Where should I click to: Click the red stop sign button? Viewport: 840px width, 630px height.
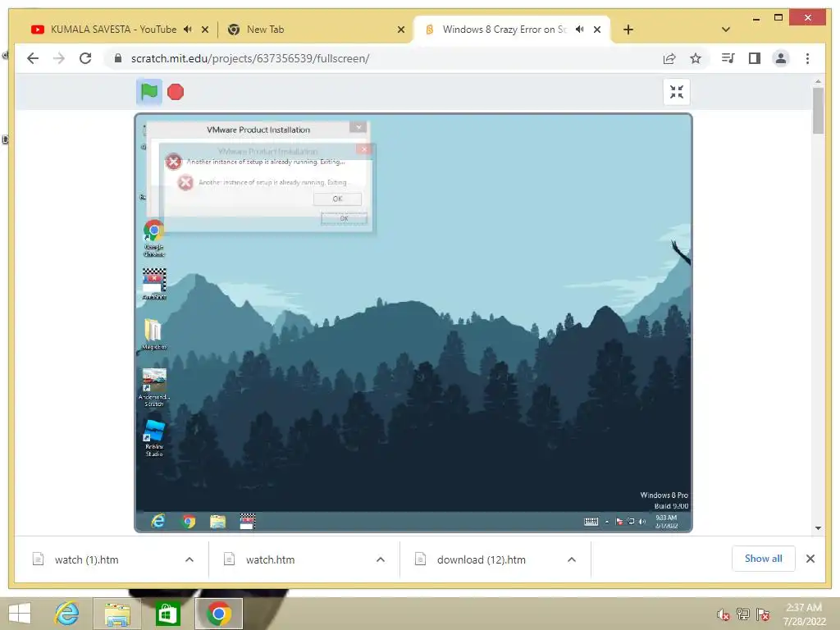(176, 92)
